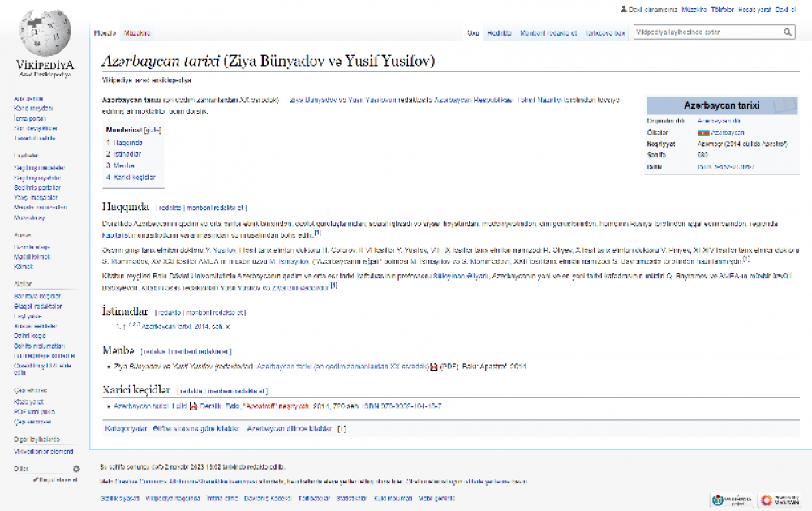The image size is (812, 511).
Task: Open PDF kimi yüklə in sidebar
Action: click(32, 411)
